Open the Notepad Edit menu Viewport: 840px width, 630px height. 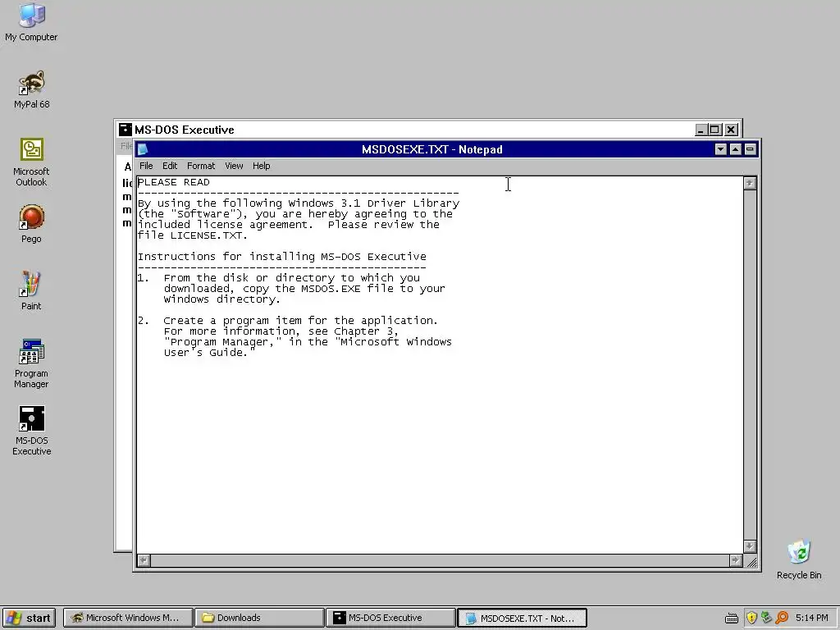[x=169, y=166]
